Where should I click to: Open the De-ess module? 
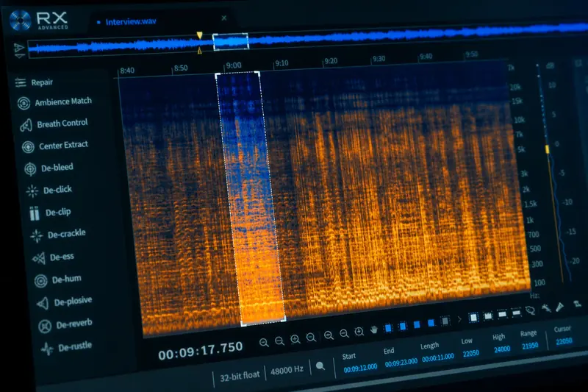click(53, 257)
